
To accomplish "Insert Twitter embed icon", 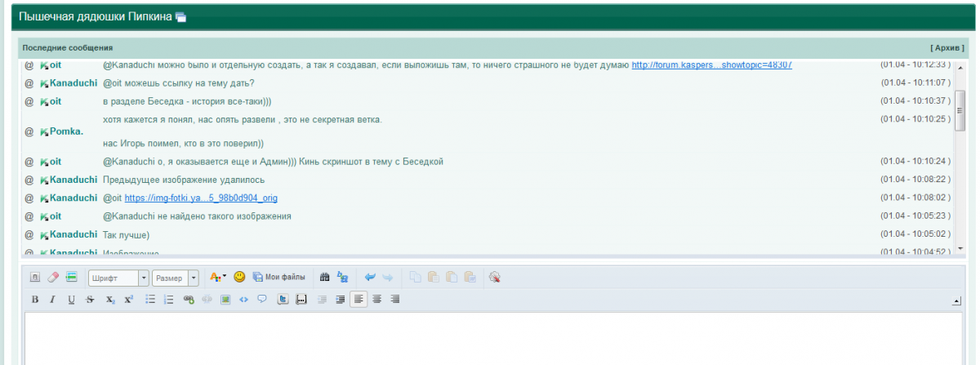I will pos(283,300).
